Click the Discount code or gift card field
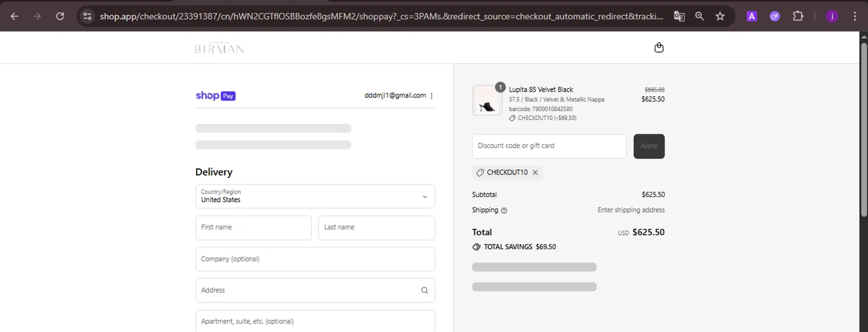This screenshot has height=332, width=868. click(549, 146)
